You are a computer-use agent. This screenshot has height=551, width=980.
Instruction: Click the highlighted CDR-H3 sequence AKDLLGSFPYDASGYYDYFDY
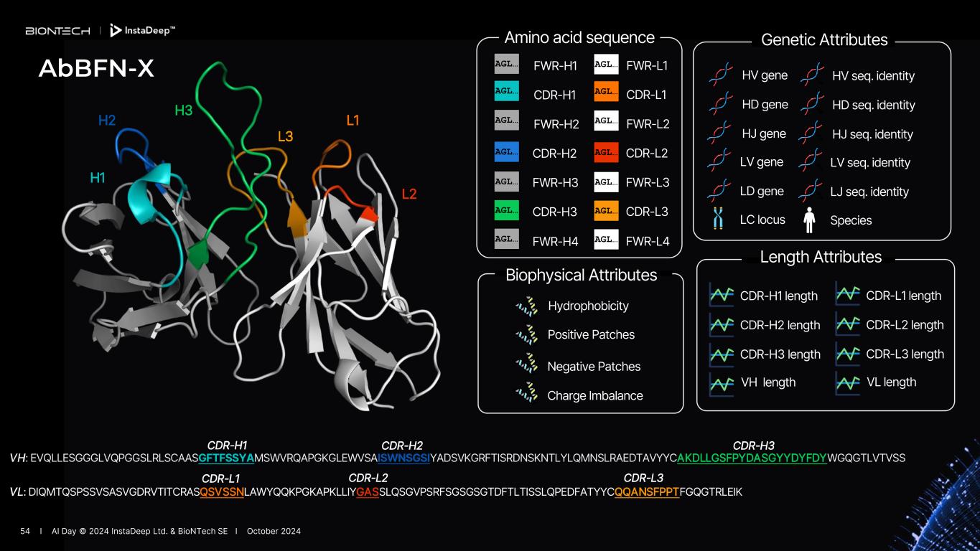[752, 458]
